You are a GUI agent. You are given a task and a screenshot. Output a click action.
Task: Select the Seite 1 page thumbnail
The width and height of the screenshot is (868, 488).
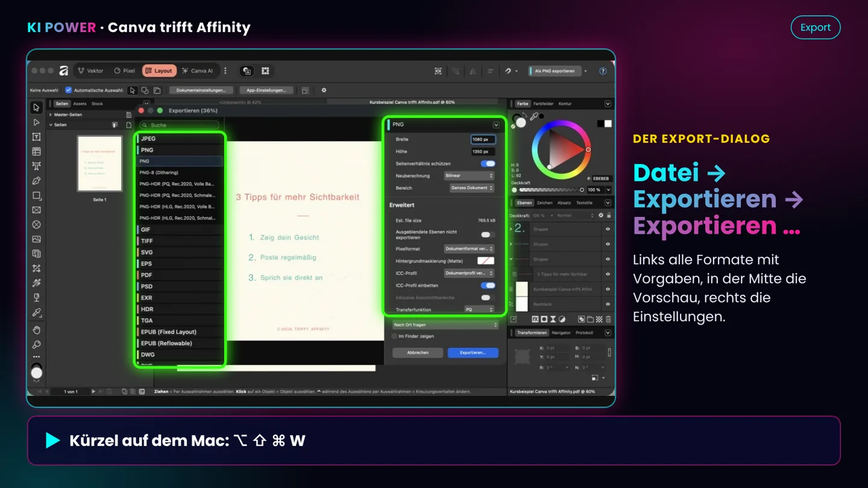pos(100,163)
